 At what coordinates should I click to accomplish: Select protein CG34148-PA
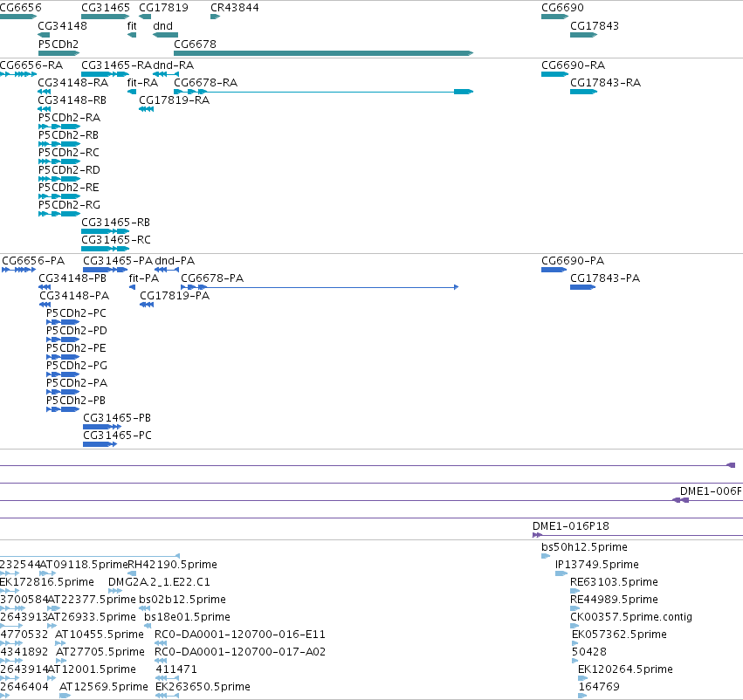point(74,296)
